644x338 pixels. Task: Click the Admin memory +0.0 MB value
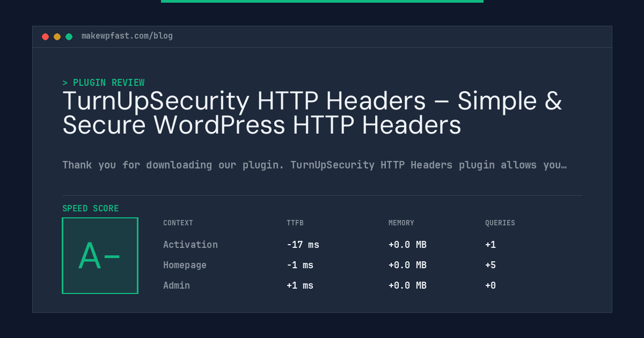tap(407, 285)
